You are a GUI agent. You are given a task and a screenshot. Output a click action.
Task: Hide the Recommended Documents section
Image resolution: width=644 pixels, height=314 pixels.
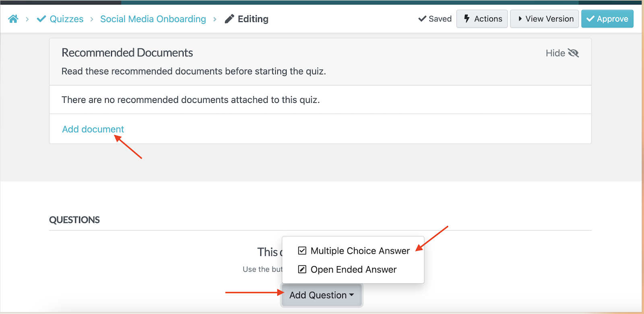[x=555, y=53]
